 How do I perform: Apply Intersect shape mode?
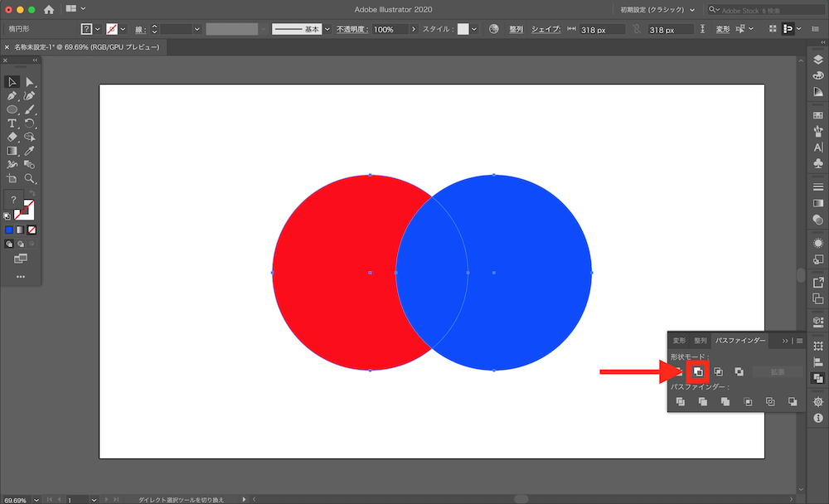click(x=719, y=372)
